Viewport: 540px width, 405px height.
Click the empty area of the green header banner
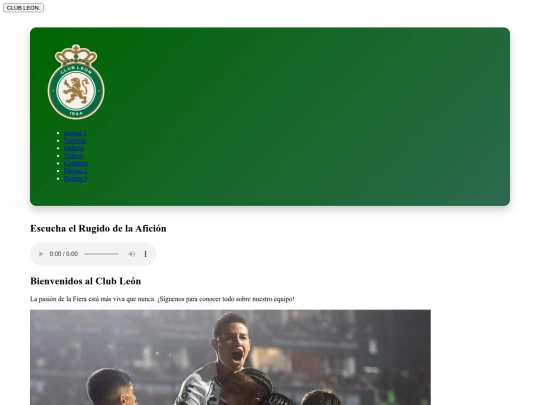point(303,117)
